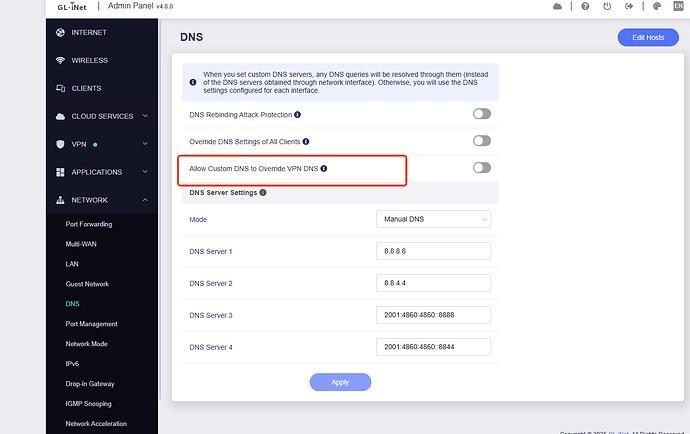Click info icon beside DNS Server Settings

pos(263,192)
